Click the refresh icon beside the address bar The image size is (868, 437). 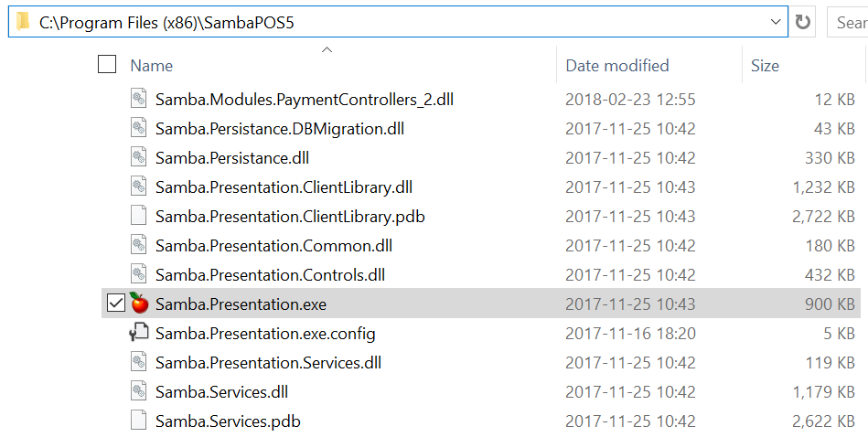coord(803,22)
